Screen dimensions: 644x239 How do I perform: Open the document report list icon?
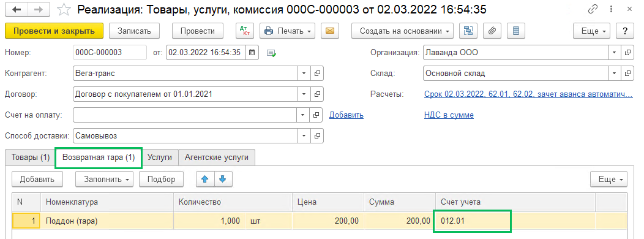[517, 31]
